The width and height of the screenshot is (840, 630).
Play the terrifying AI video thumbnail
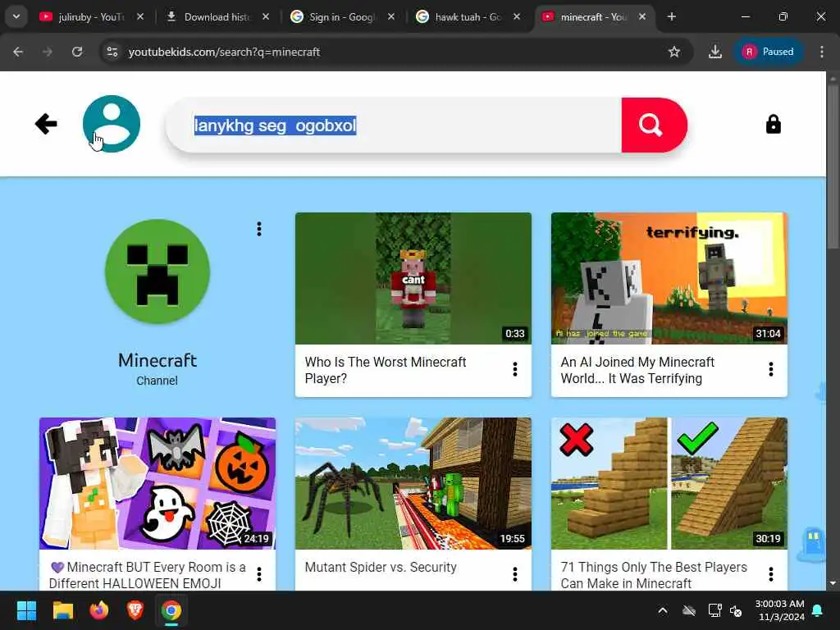coord(669,279)
